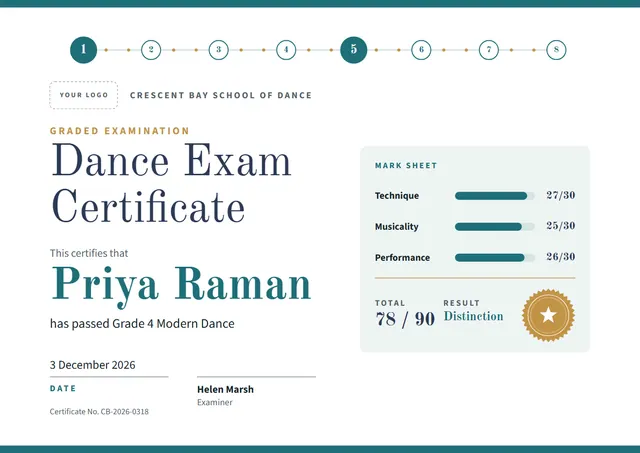Click the Performance score progress bar
This screenshot has width=640, height=453.
[495, 258]
